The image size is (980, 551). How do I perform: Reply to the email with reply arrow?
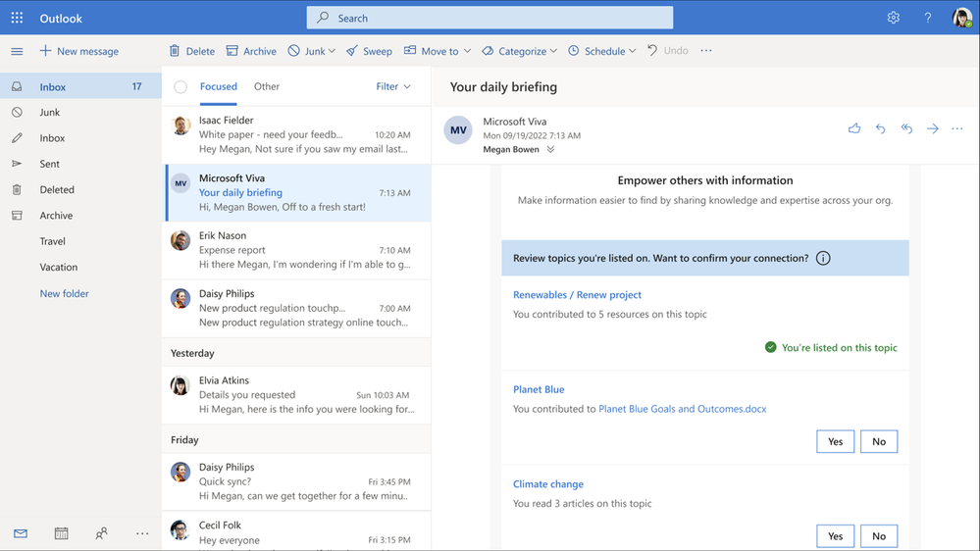click(x=880, y=128)
